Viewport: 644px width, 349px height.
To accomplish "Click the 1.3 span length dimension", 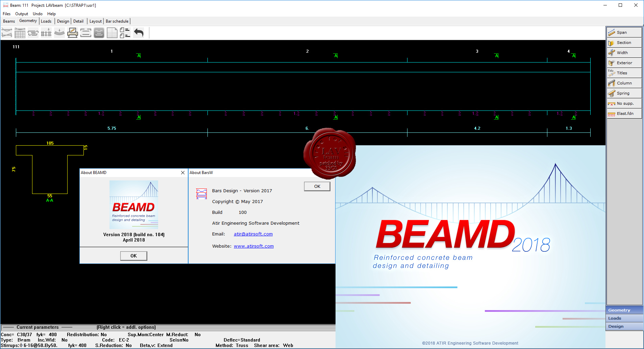I will click(569, 128).
